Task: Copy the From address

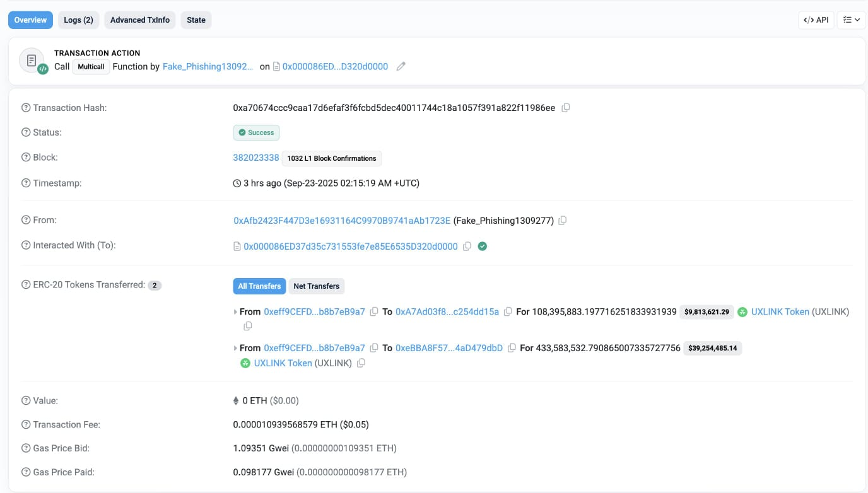Action: [563, 221]
